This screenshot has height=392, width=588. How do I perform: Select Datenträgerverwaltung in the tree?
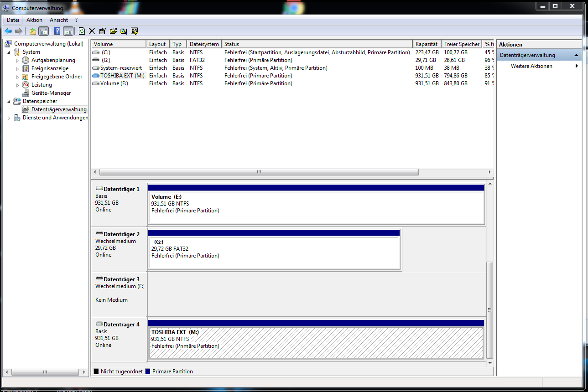[59, 109]
